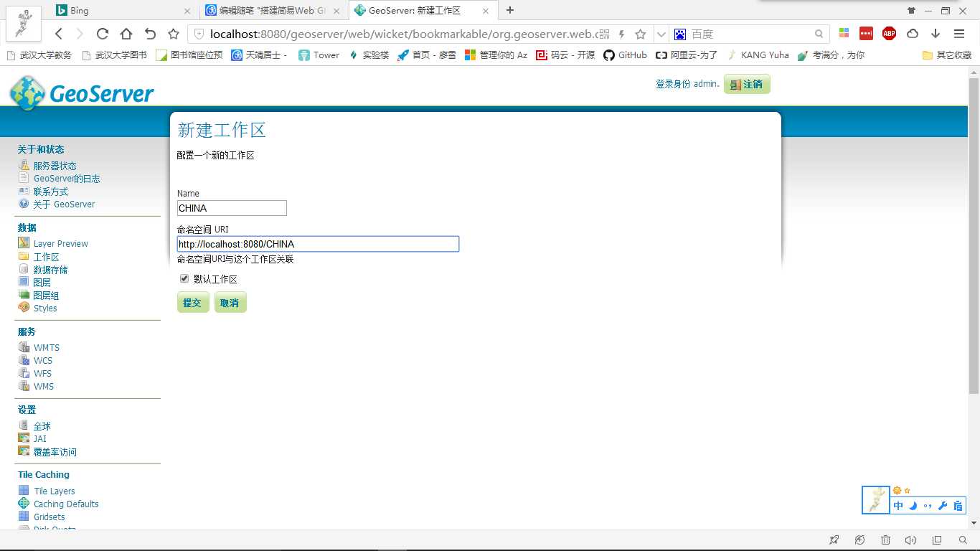This screenshot has width=980, height=551.
Task: Open the ABP adblock extension
Action: [889, 34]
